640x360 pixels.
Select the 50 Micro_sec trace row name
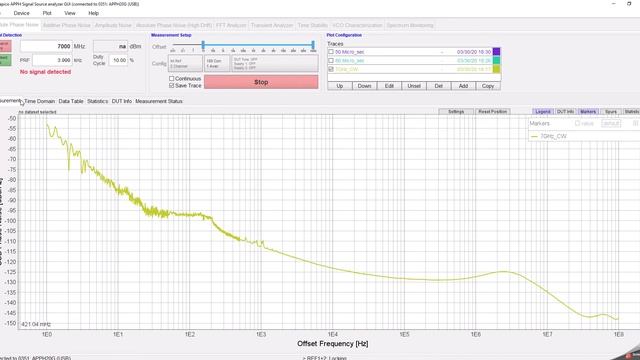pyautogui.click(x=349, y=52)
